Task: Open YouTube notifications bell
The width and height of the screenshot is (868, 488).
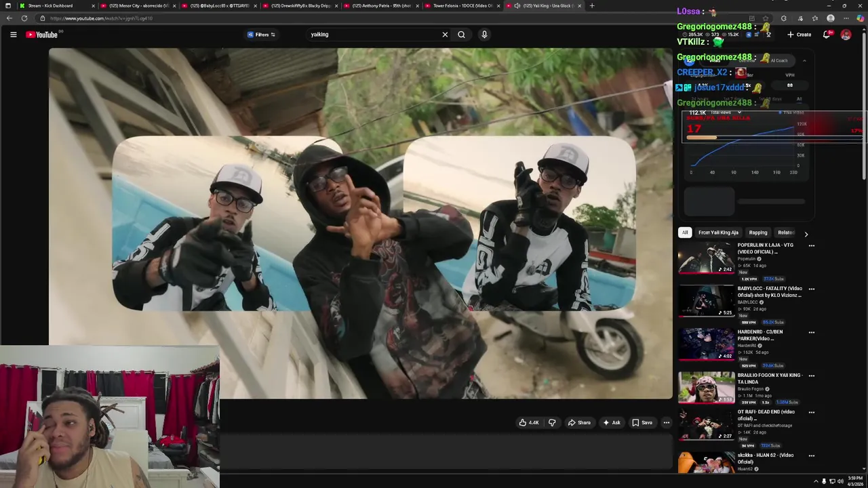Action: click(827, 35)
